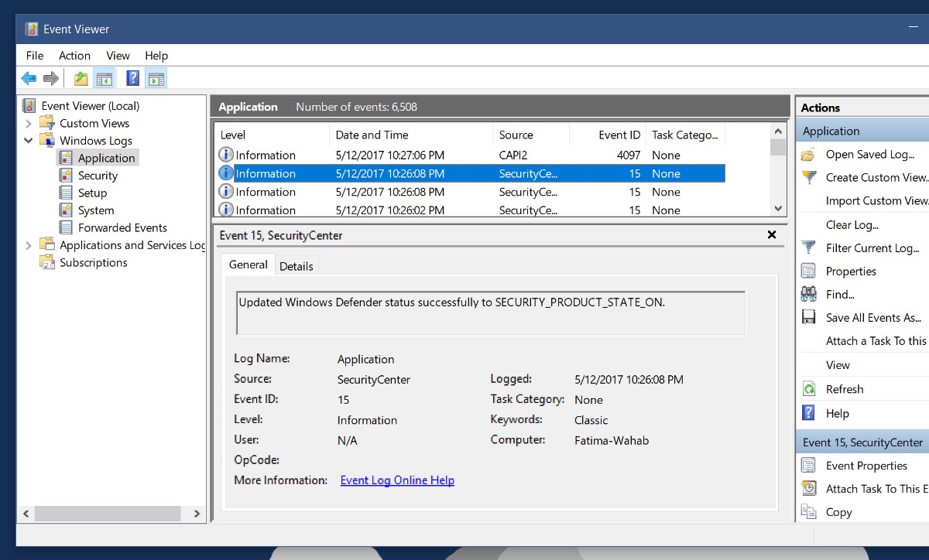Open the File menu

[x=35, y=56]
